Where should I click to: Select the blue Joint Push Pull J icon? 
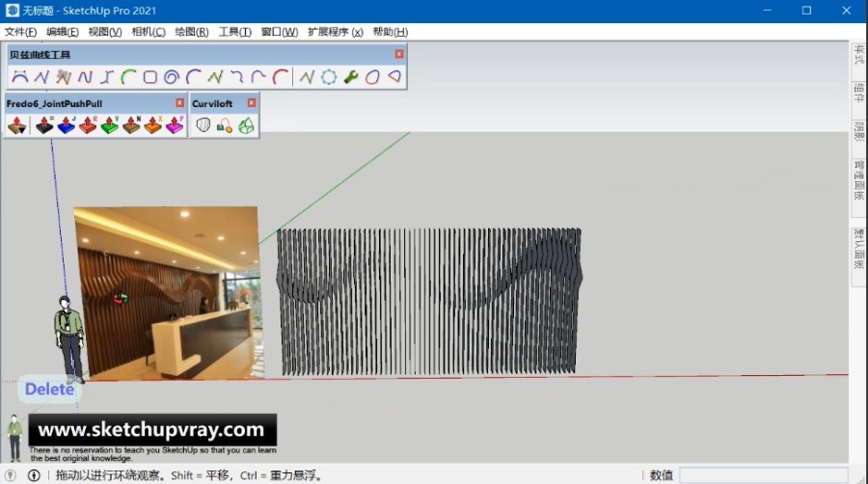[66, 125]
